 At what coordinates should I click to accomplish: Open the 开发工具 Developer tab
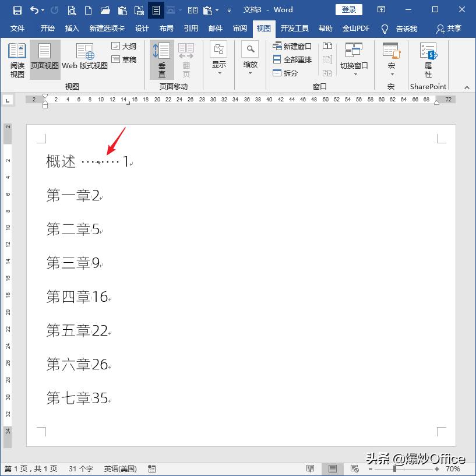(294, 28)
